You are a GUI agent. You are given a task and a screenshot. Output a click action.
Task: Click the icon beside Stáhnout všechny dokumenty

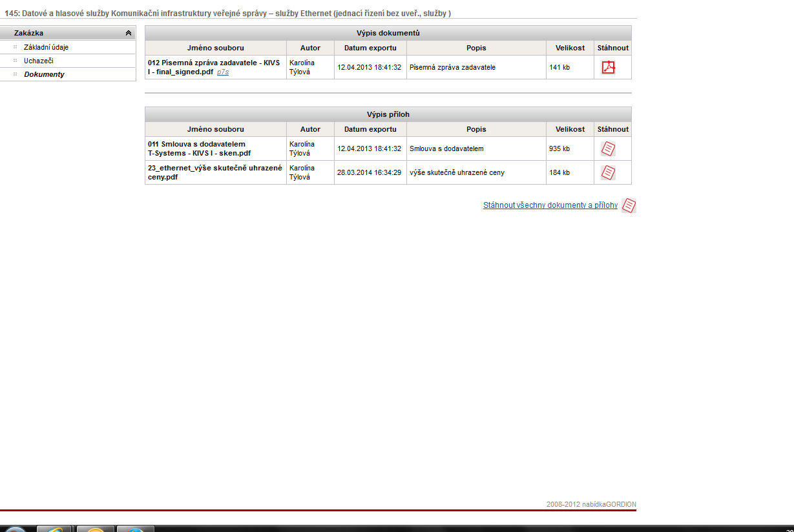click(629, 206)
